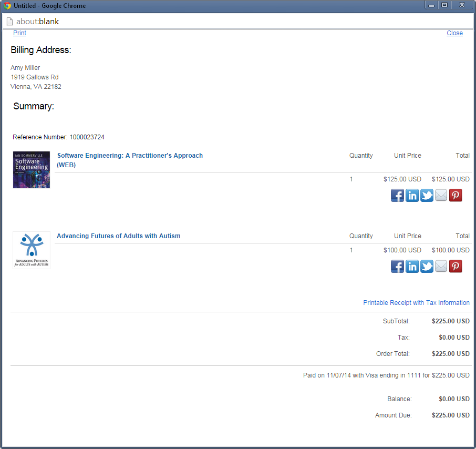
Task: Select Reference Number 1000023724 text
Action: click(58, 137)
